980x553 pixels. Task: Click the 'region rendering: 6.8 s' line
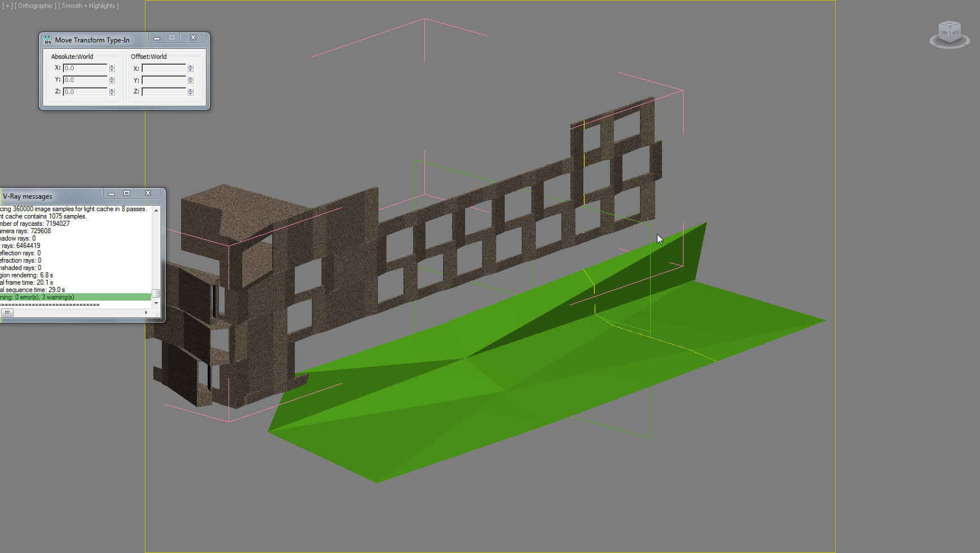[27, 275]
